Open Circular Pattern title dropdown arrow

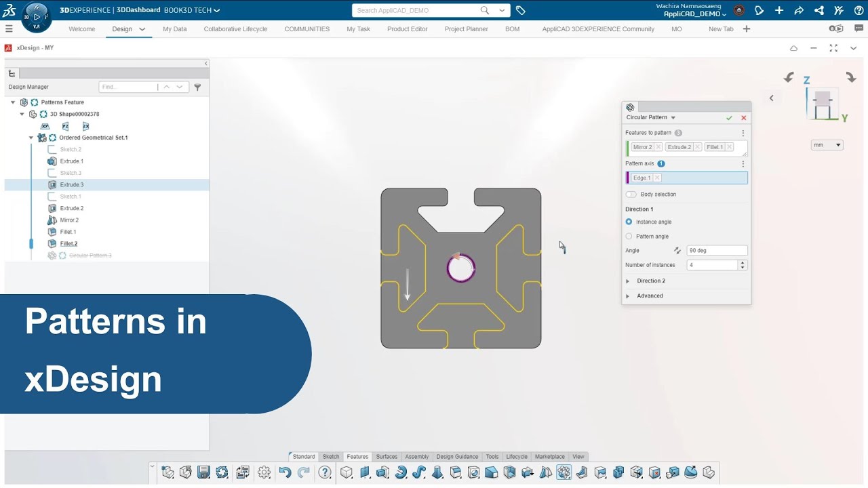[x=673, y=118]
